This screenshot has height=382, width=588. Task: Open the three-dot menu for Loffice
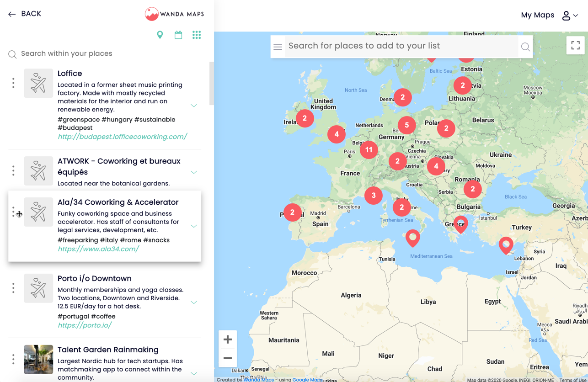click(13, 83)
